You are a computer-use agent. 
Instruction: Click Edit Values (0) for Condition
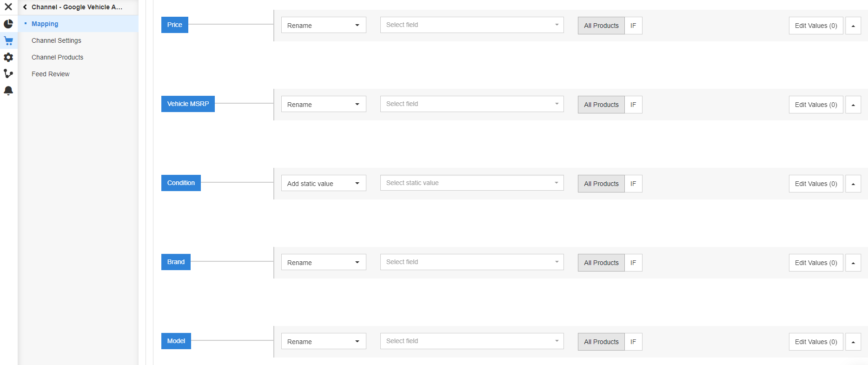click(x=815, y=184)
